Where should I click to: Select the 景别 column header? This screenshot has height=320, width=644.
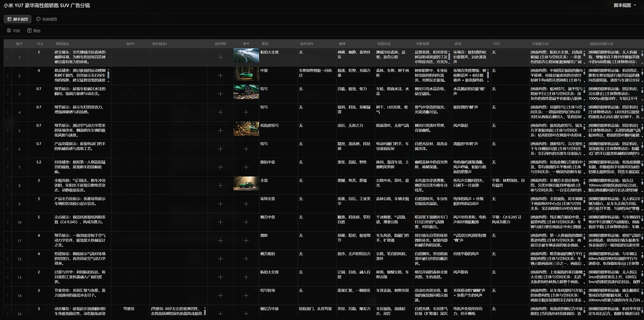pyautogui.click(x=278, y=44)
